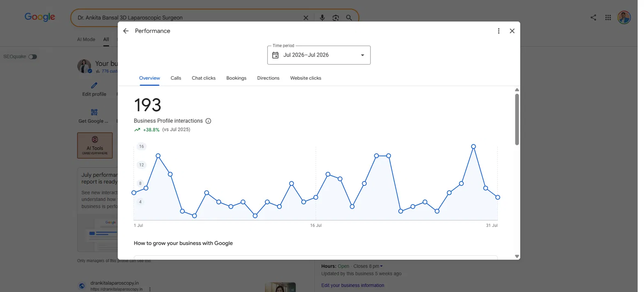Viewport: 644px width, 292px height.
Task: Switch to AI Mode search tab
Action: point(86,39)
